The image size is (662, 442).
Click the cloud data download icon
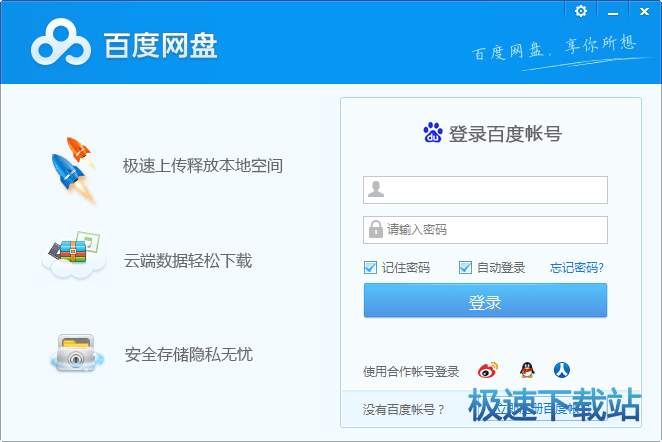point(74,255)
